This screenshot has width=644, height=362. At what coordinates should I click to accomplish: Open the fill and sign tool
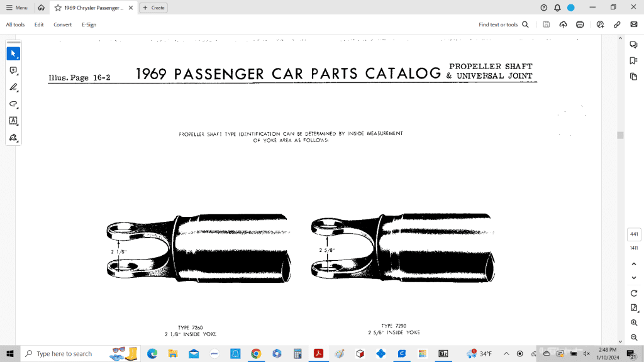pyautogui.click(x=13, y=137)
